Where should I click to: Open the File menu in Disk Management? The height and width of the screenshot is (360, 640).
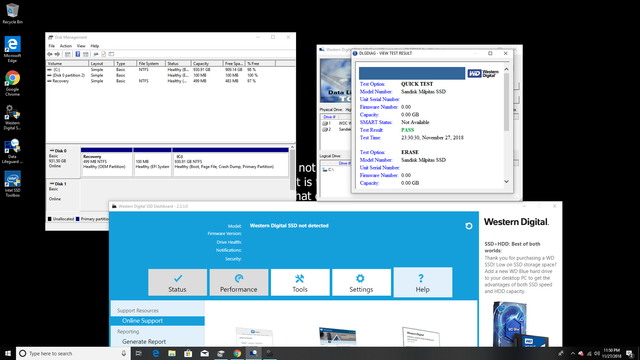click(51, 46)
